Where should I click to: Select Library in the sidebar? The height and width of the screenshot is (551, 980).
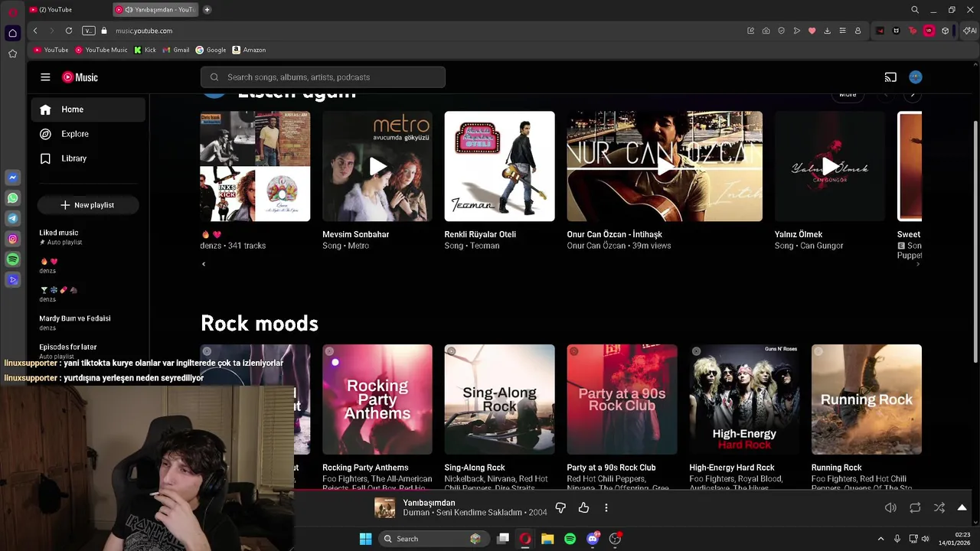tap(88, 158)
